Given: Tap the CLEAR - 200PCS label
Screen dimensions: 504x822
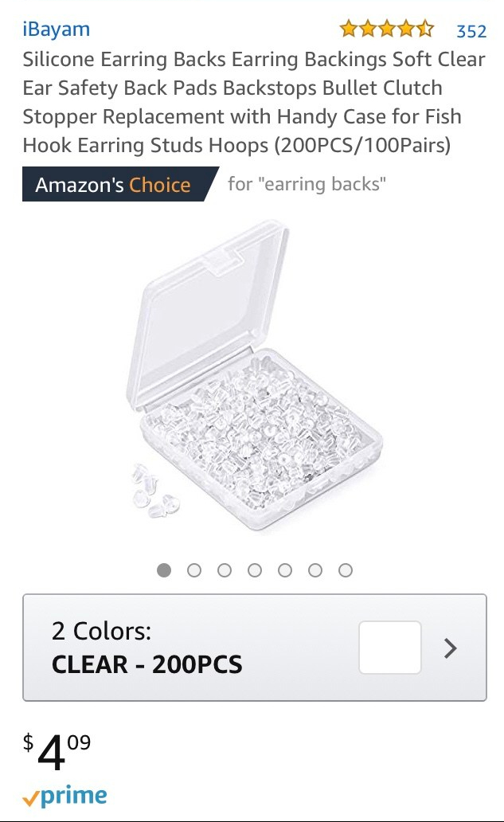Looking at the screenshot, I should [147, 664].
